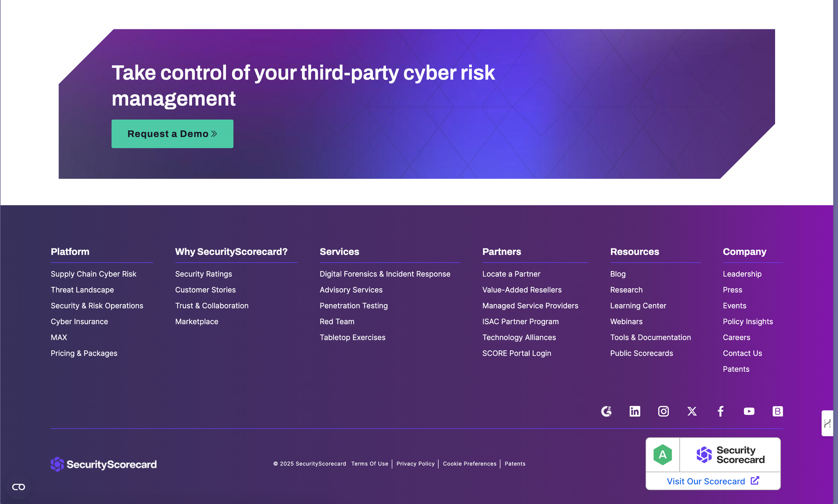The height and width of the screenshot is (504, 838).
Task: Open Supply Chain Cyber Risk link
Action: click(93, 274)
